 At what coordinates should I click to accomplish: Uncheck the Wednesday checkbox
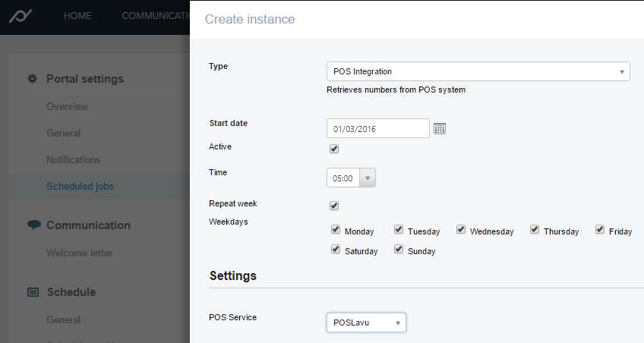point(461,230)
